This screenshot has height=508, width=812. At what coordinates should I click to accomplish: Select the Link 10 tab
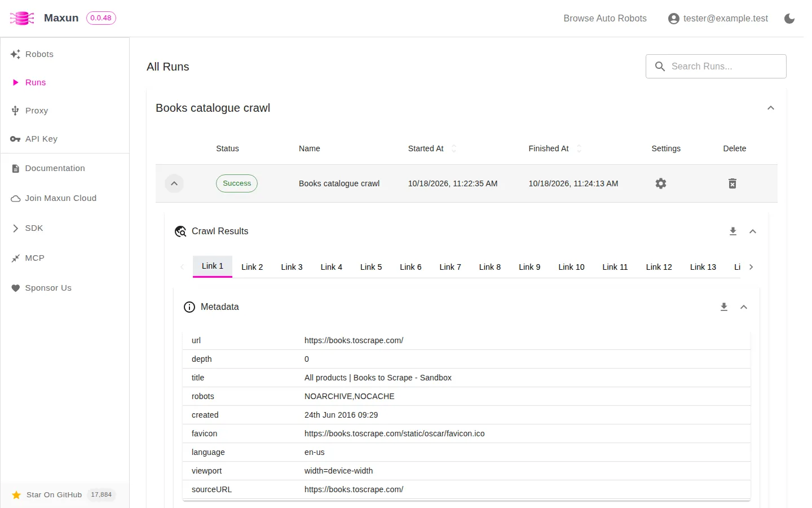571,267
